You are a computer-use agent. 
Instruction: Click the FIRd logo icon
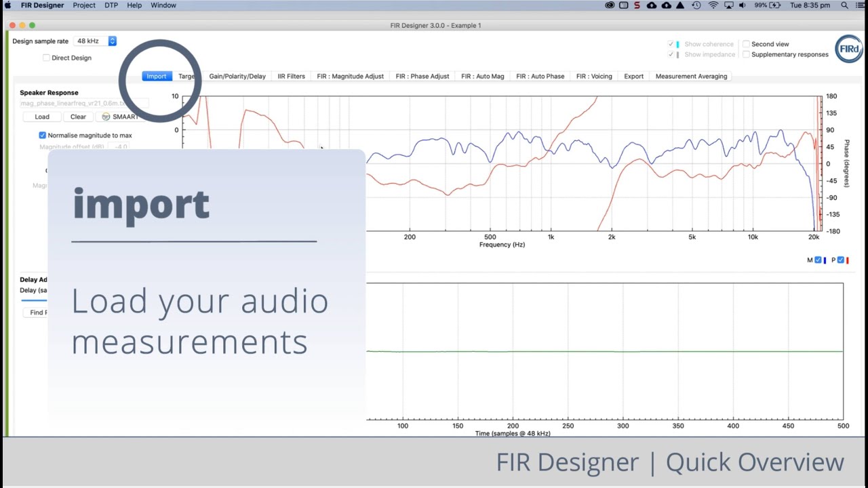848,49
